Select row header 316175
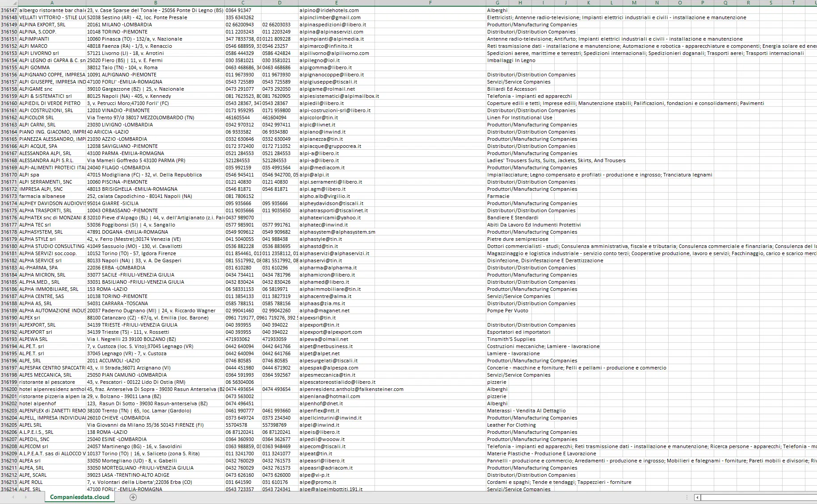This screenshot has height=504, width=817. pos(9,210)
